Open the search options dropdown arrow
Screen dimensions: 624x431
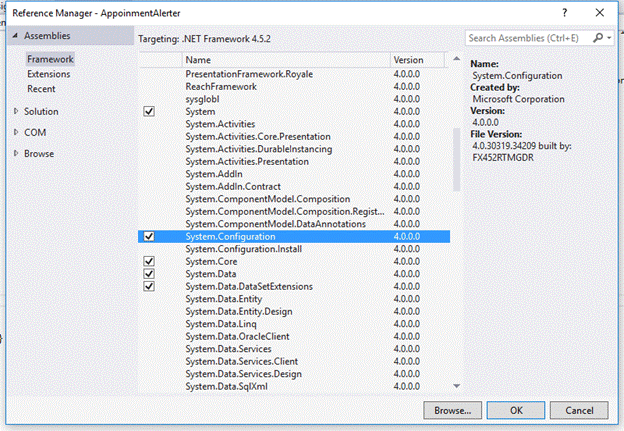[x=609, y=38]
